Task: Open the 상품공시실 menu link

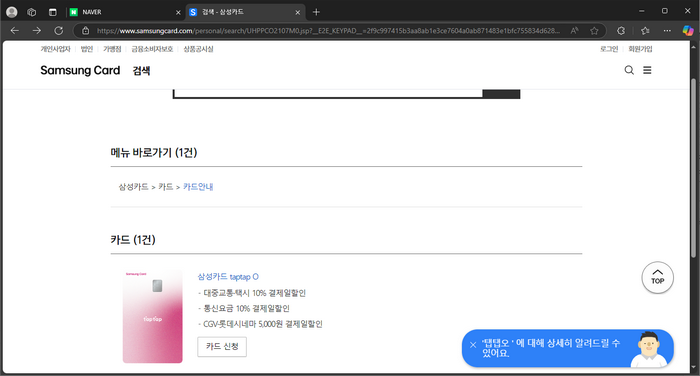Action: [x=198, y=49]
